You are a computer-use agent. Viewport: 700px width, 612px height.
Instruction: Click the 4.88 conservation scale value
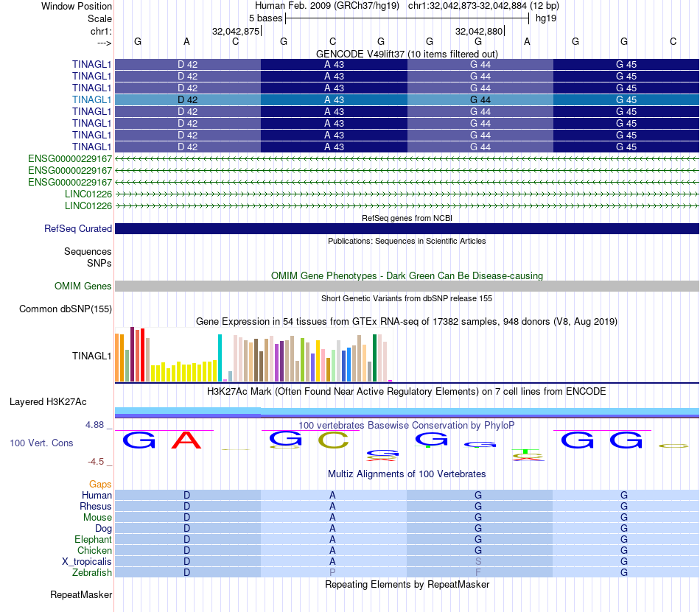pos(94,425)
